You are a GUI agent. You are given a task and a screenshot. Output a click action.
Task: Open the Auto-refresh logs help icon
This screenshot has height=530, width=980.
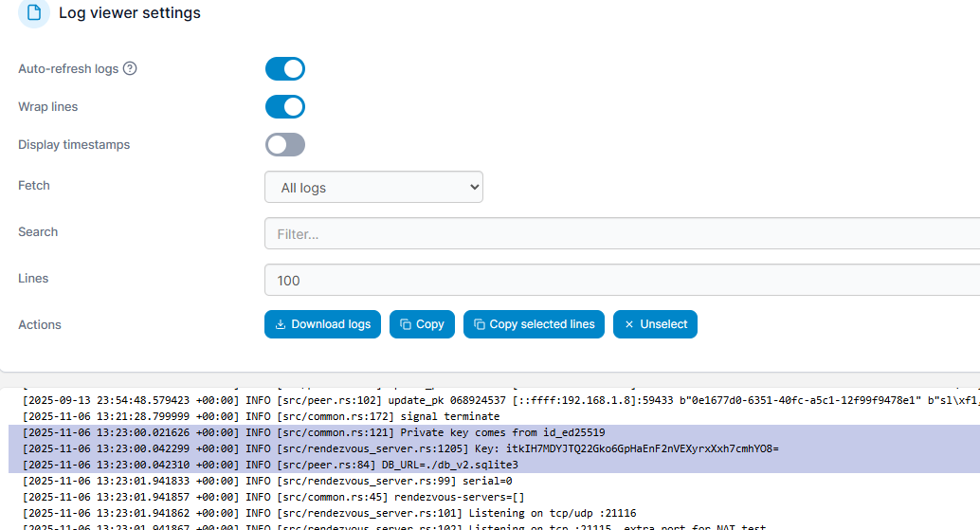tap(130, 69)
